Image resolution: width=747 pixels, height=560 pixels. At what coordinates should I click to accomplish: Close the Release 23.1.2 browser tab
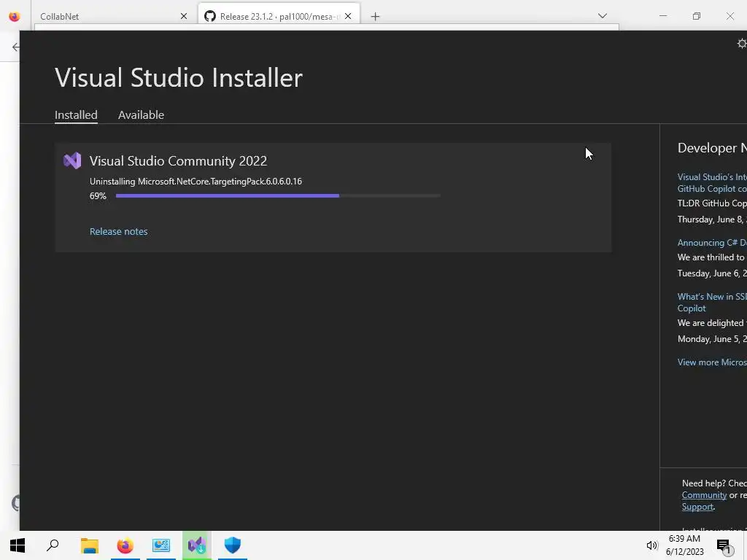[x=348, y=16]
